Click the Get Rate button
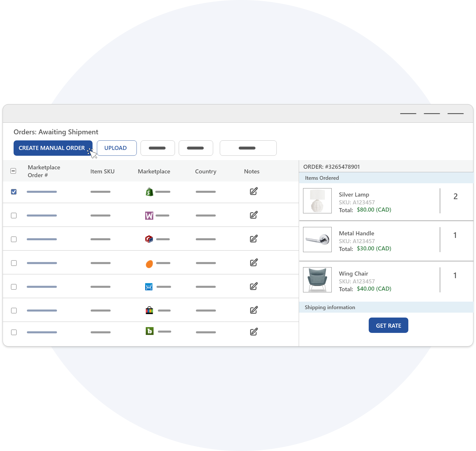This screenshot has width=476, height=451. coord(388,325)
